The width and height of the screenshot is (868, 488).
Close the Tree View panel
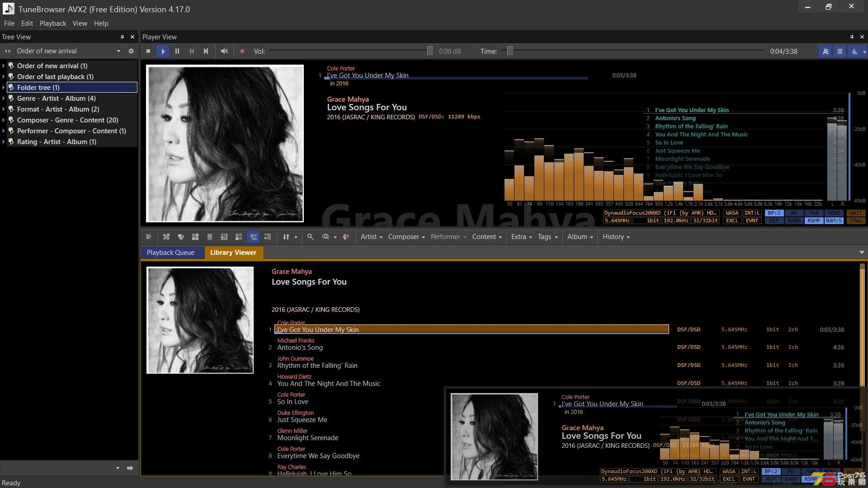pyautogui.click(x=132, y=37)
